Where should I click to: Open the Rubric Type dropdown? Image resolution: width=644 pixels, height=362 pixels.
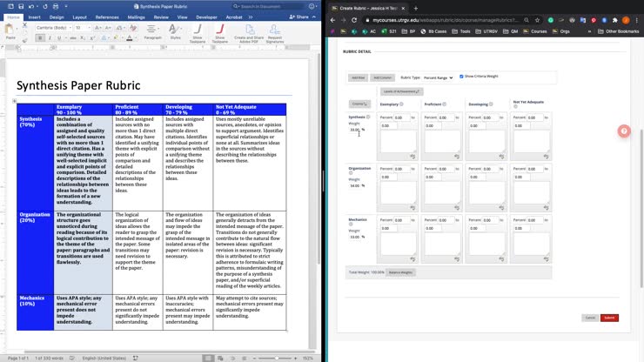[438, 77]
